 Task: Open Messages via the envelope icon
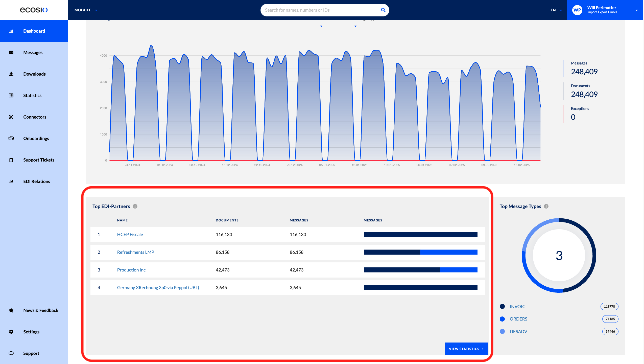click(11, 53)
